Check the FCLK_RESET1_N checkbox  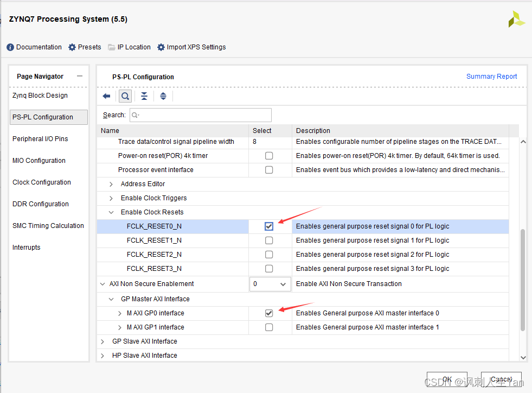(269, 240)
